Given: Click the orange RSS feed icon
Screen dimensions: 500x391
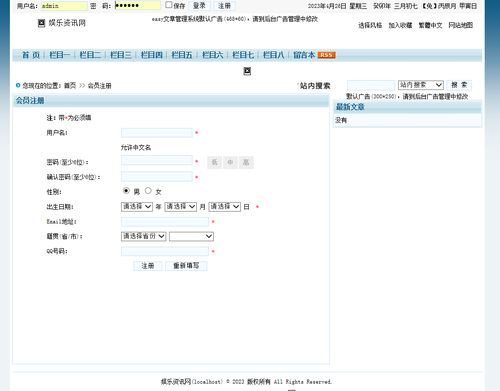Looking at the screenshot, I should click(326, 55).
